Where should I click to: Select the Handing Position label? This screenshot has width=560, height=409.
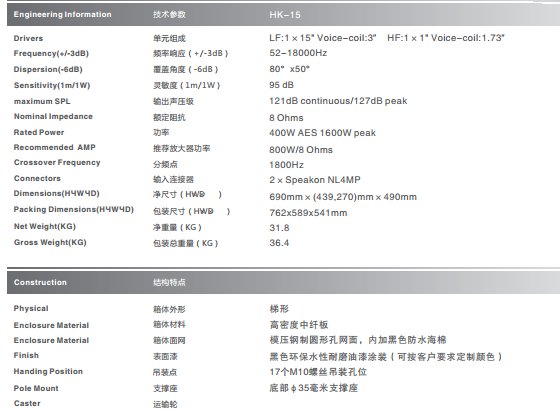pos(48,371)
